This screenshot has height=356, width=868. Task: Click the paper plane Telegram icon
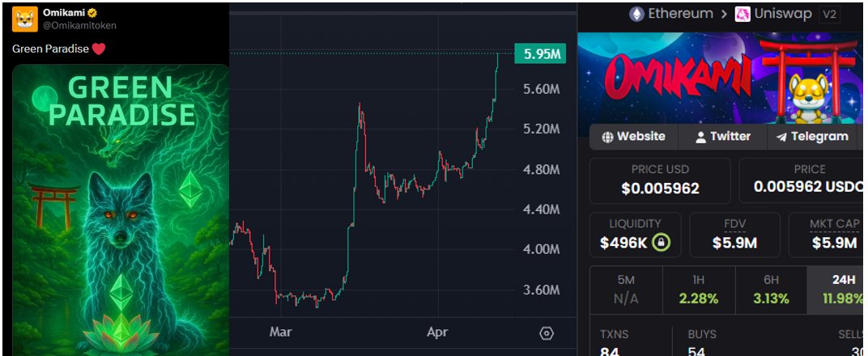point(781,137)
